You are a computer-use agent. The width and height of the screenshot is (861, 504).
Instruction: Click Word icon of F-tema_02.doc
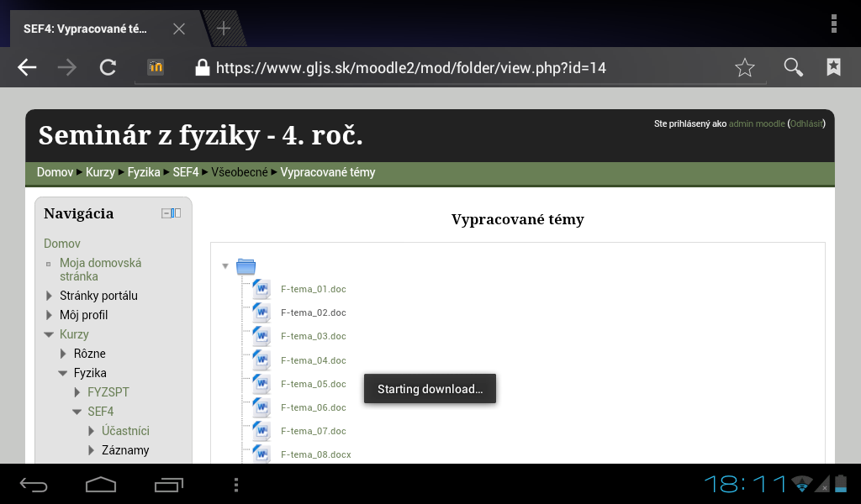pyautogui.click(x=261, y=312)
